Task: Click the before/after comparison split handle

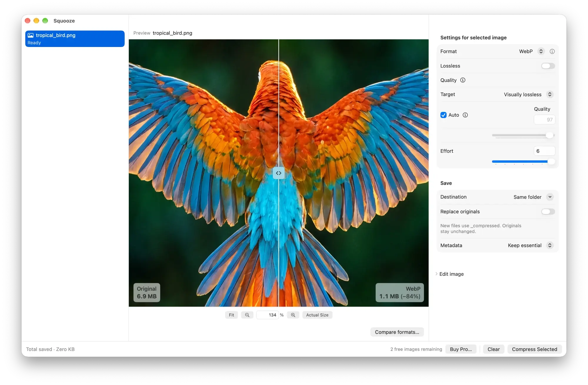Action: pyautogui.click(x=279, y=173)
